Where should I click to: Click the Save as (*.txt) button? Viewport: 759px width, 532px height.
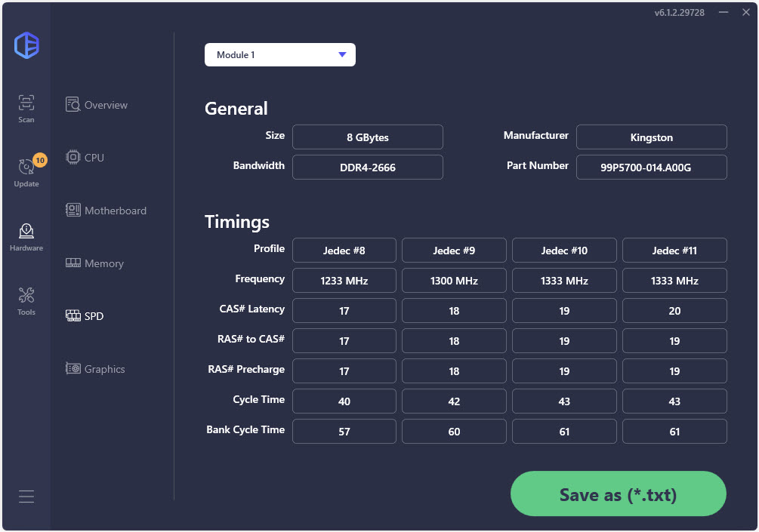click(618, 495)
